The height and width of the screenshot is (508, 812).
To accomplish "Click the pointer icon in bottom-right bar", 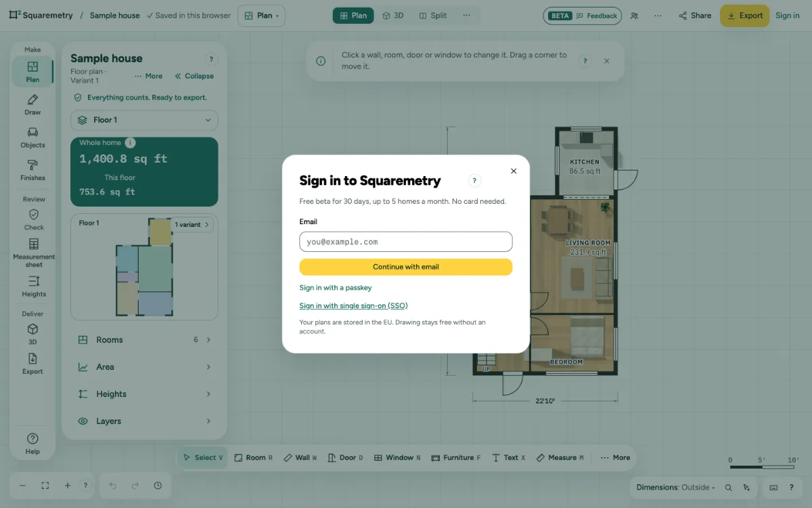I will [746, 488].
